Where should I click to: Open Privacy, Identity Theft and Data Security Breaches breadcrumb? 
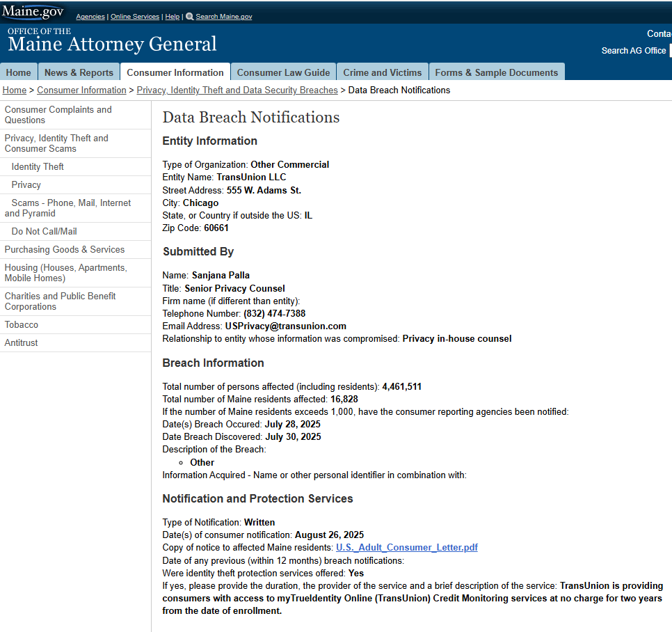(237, 90)
